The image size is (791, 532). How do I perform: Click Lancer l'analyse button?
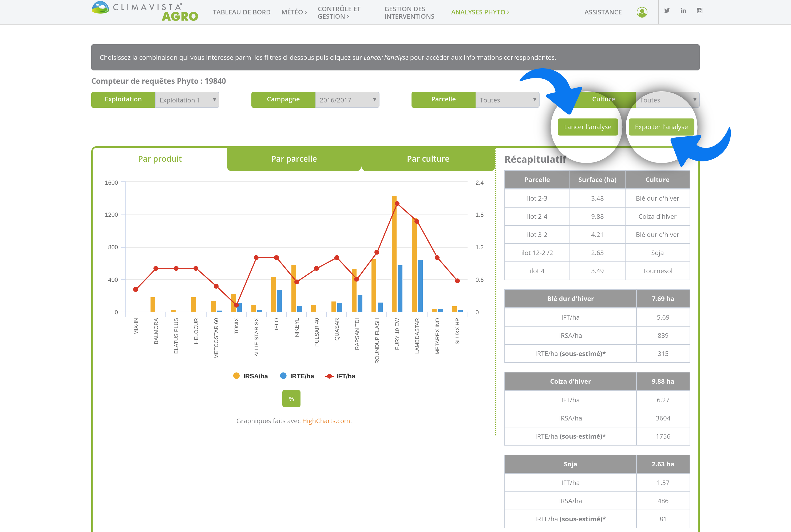pos(588,127)
